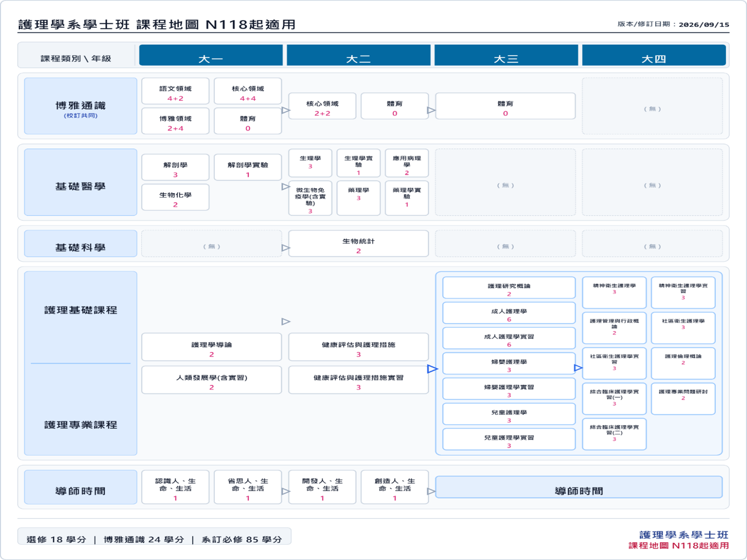Open the 語文領域 4+2 course card
The height and width of the screenshot is (560, 747).
pos(175,91)
